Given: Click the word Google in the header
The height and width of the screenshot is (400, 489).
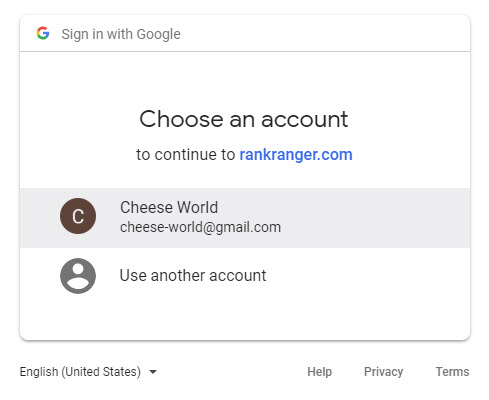Looking at the screenshot, I should tap(159, 34).
